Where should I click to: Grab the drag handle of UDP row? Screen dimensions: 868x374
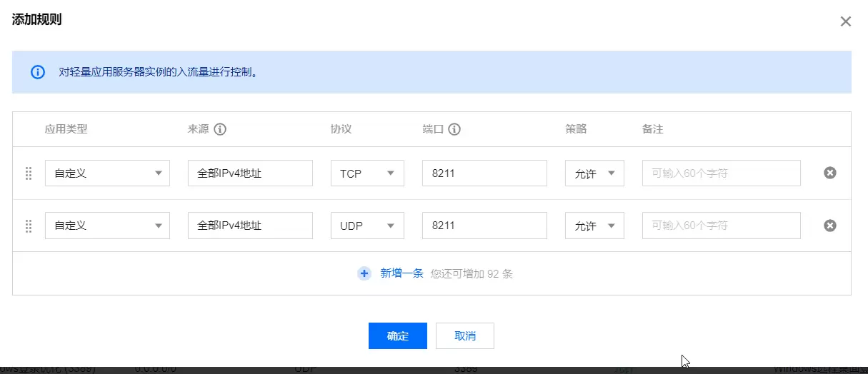29,226
